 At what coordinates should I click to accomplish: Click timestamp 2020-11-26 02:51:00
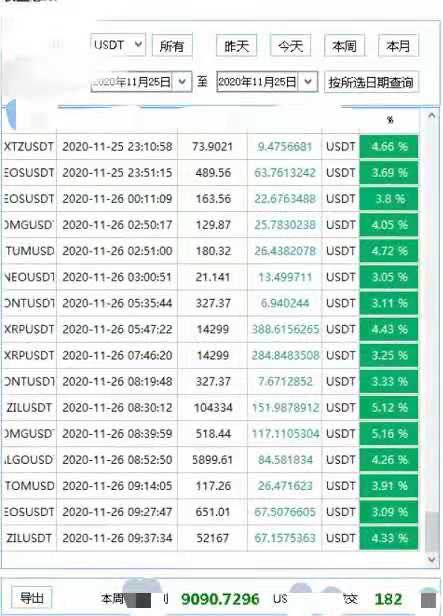click(x=117, y=251)
